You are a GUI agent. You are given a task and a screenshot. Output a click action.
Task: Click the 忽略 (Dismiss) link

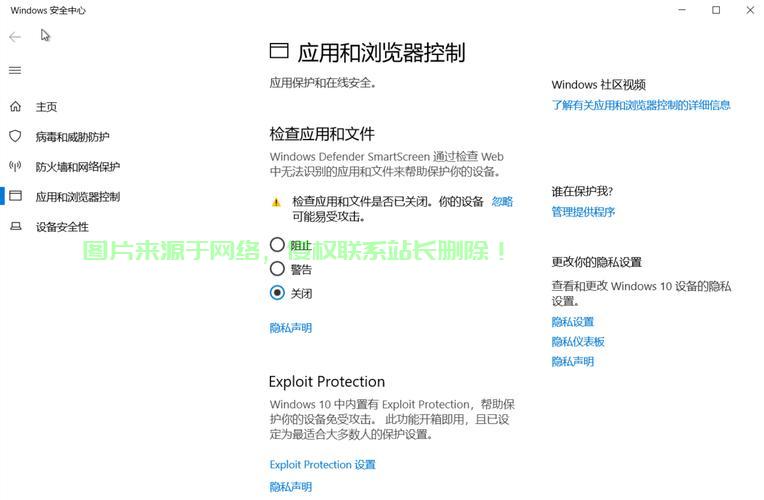502,201
